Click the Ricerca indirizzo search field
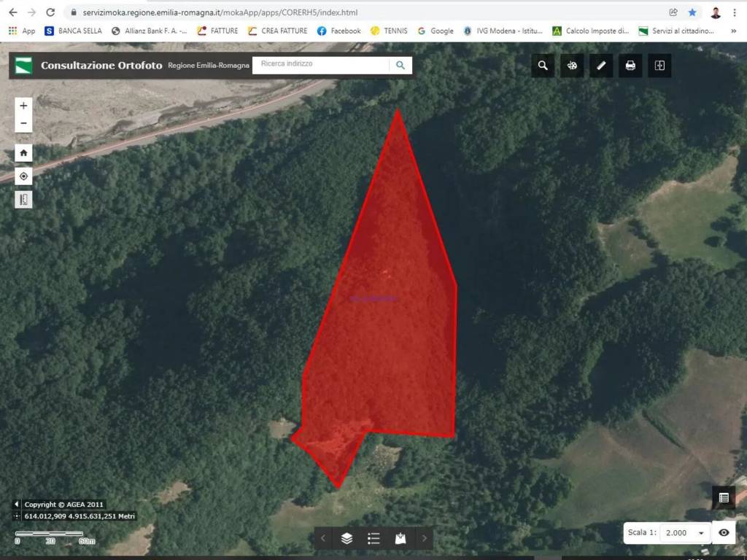 tap(321, 65)
